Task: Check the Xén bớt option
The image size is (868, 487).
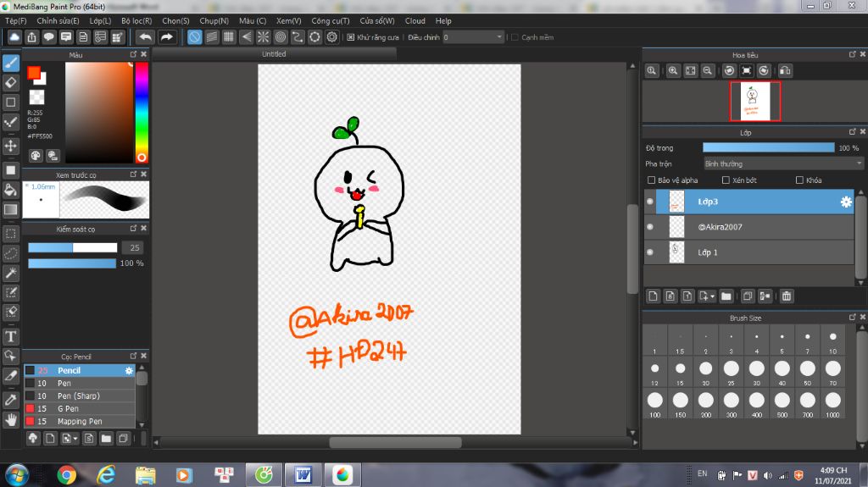Action: click(x=726, y=180)
